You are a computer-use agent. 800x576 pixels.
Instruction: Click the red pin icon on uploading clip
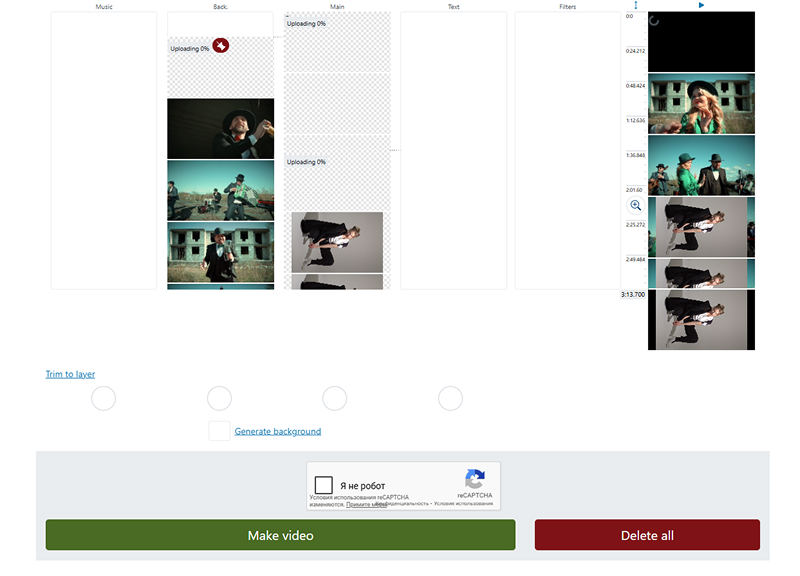tap(221, 45)
